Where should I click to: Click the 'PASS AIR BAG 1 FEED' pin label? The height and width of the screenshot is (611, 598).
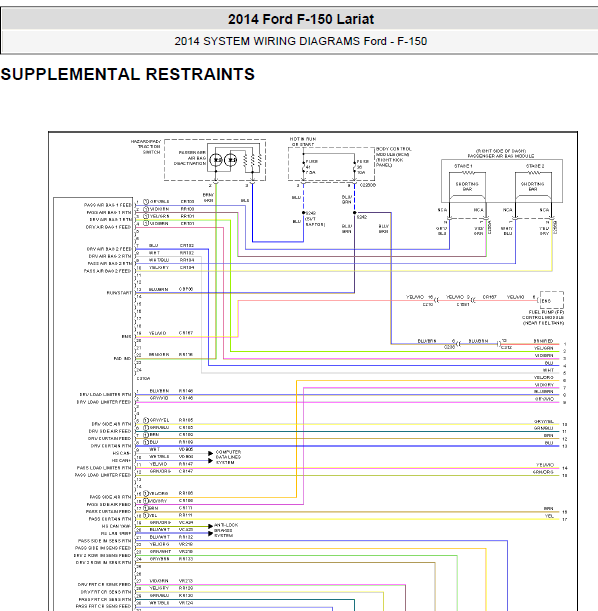(108, 205)
